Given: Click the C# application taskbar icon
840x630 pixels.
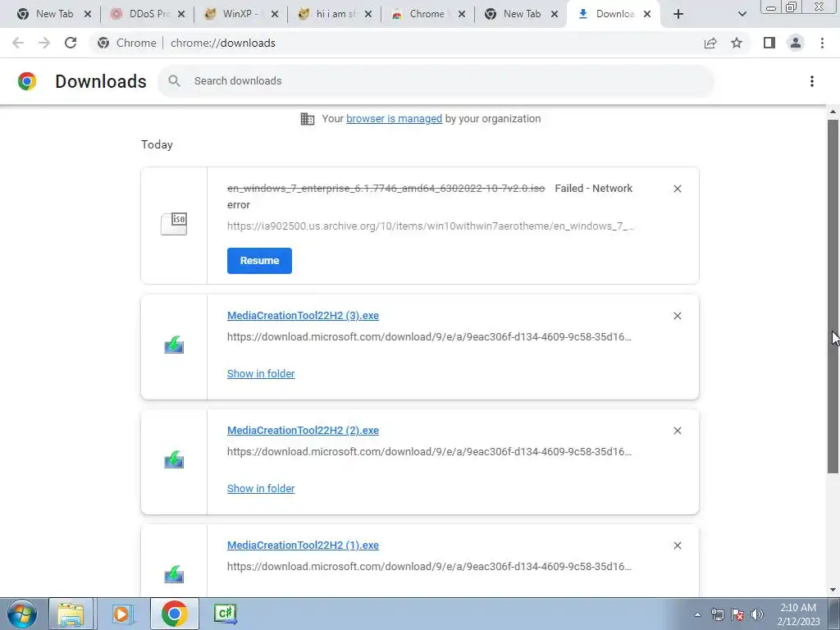Looking at the screenshot, I should (x=226, y=614).
